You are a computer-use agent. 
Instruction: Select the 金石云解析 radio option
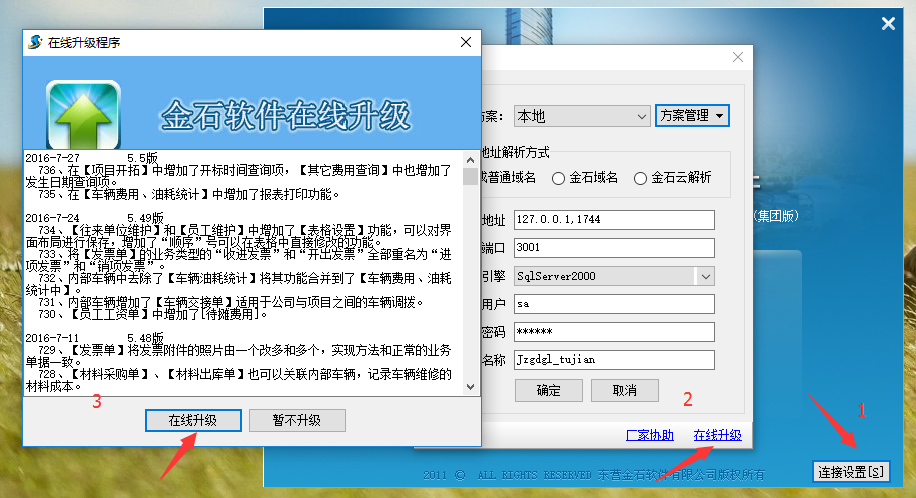click(x=641, y=178)
